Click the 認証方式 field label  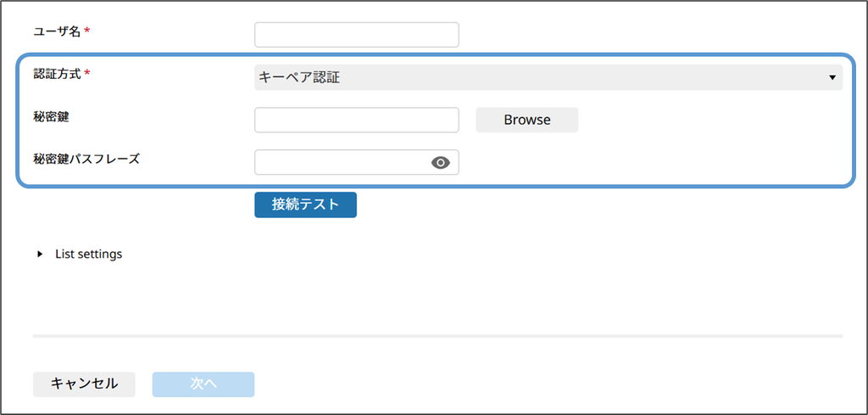(x=57, y=74)
